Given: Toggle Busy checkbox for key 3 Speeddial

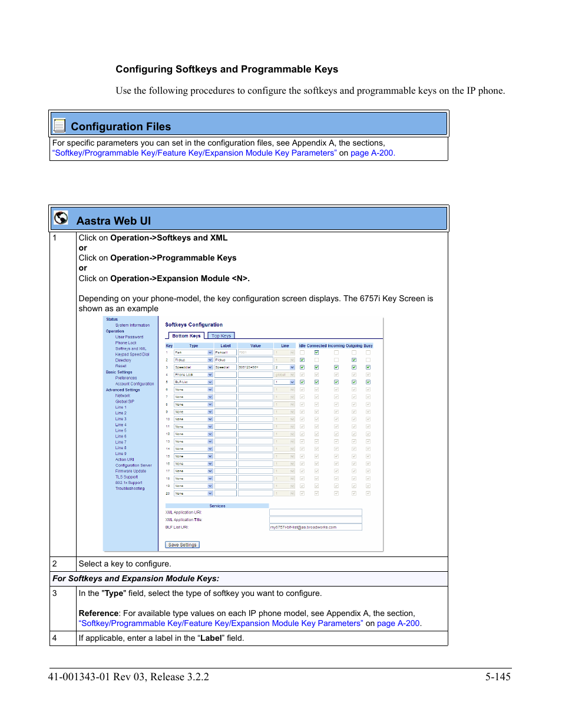Looking at the screenshot, I should click(368, 367).
